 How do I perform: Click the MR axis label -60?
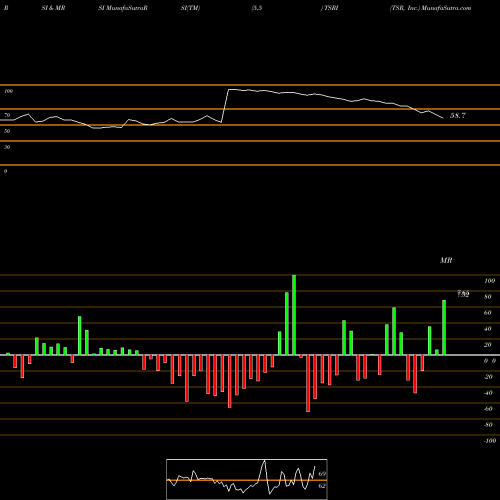(488, 409)
